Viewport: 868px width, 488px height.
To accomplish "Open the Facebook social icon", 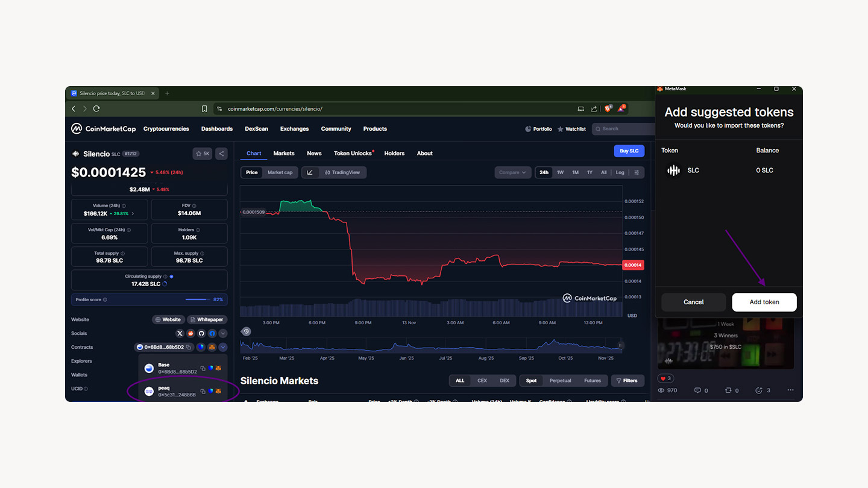I will [x=212, y=333].
